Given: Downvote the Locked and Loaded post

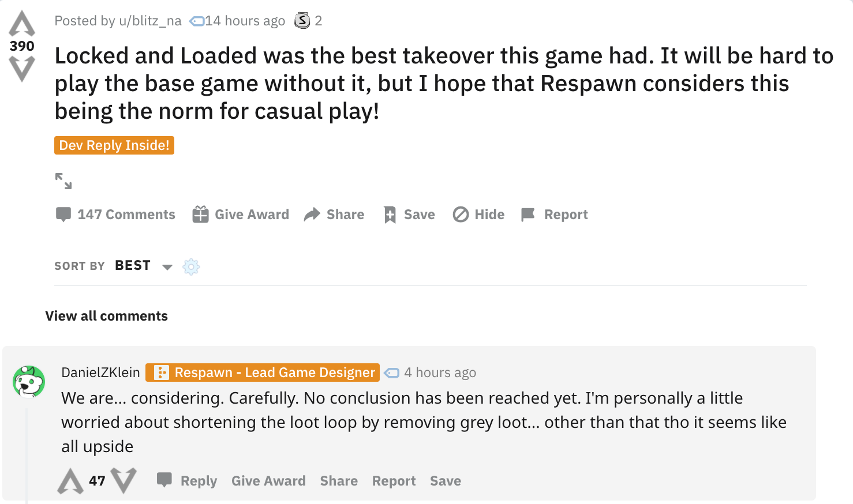Looking at the screenshot, I should [22, 69].
